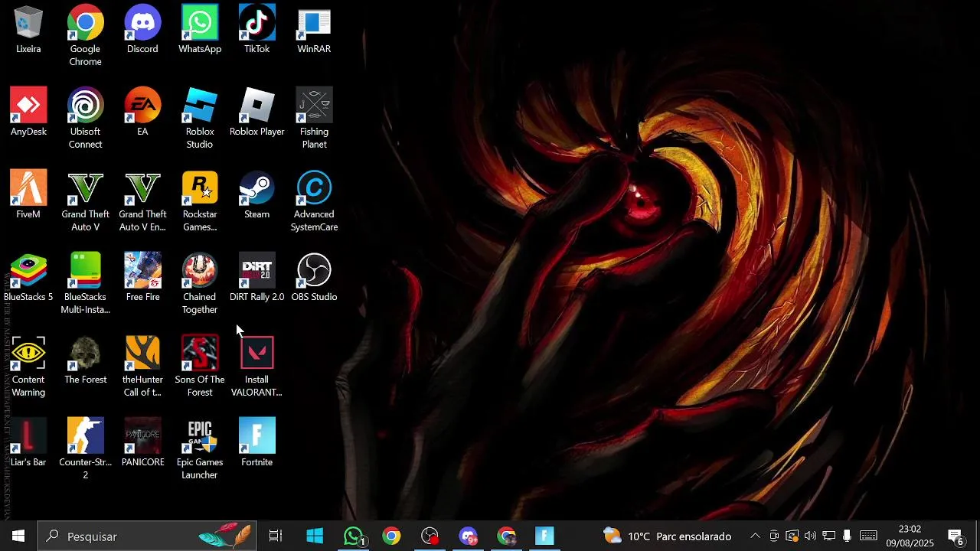Click the OBS Studio desktop icon
Image resolution: width=980 pixels, height=551 pixels.
click(314, 278)
